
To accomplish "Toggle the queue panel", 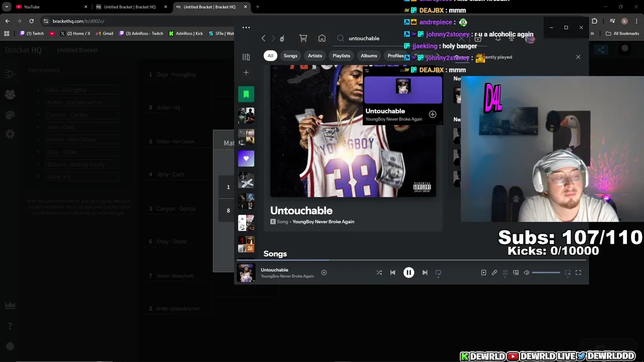I will tap(505, 273).
